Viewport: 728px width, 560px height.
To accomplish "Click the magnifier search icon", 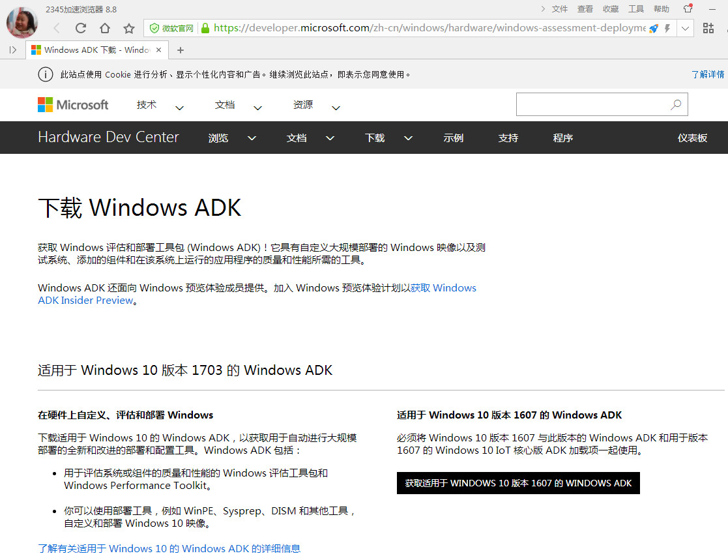I will pos(676,104).
